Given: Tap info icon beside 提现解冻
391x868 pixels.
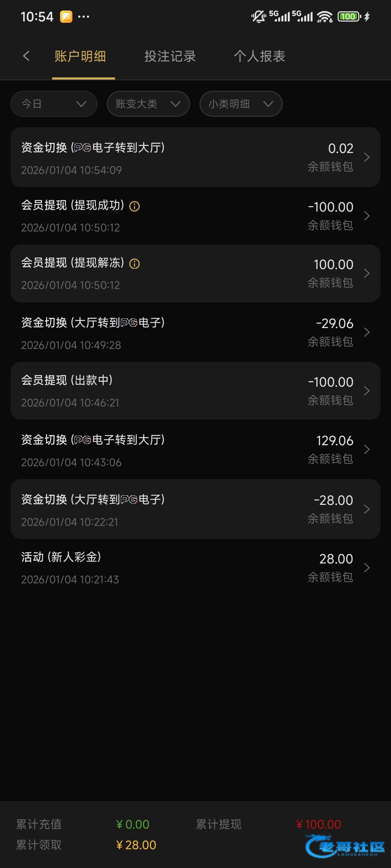Looking at the screenshot, I should coord(135,264).
